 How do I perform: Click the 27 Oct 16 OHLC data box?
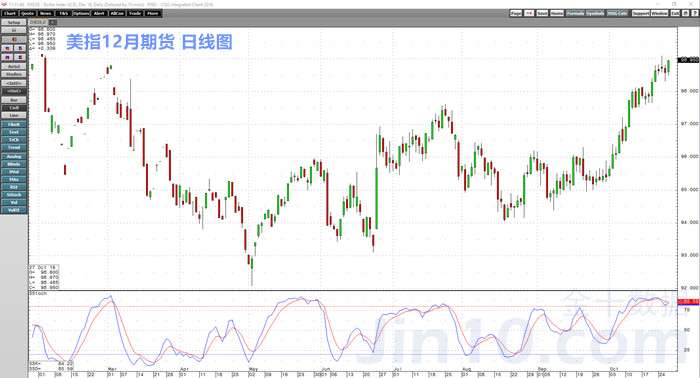[x=44, y=277]
